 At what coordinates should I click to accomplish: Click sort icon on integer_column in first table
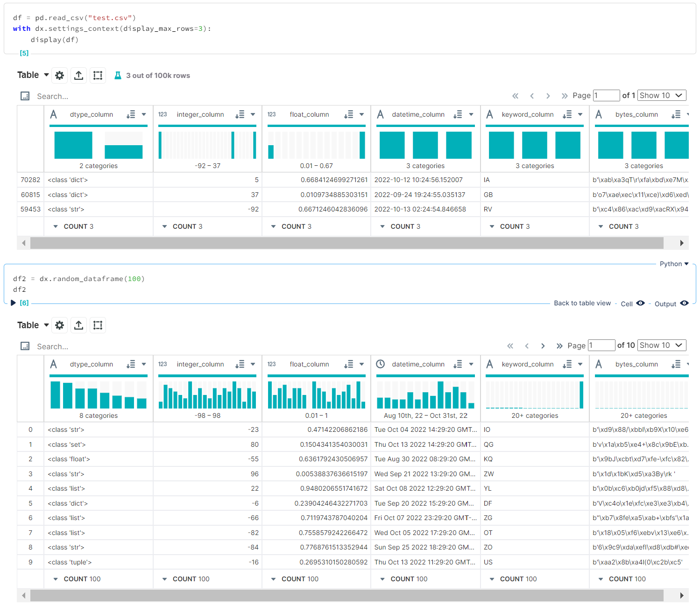[x=240, y=114]
